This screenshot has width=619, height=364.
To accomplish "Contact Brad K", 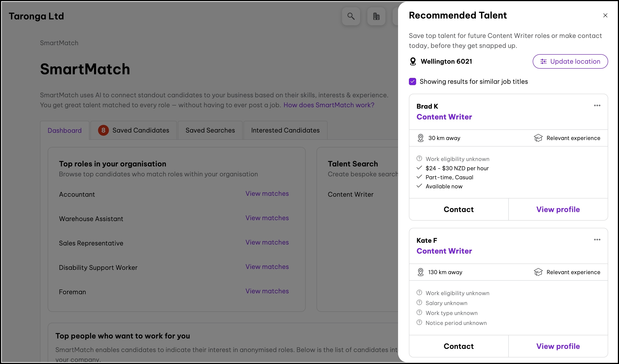I will pyautogui.click(x=458, y=209).
